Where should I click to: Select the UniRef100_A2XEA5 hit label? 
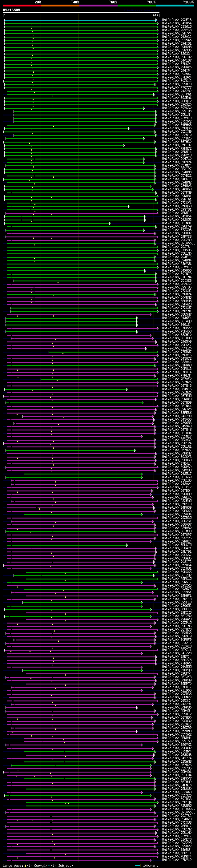click(177, 501)
